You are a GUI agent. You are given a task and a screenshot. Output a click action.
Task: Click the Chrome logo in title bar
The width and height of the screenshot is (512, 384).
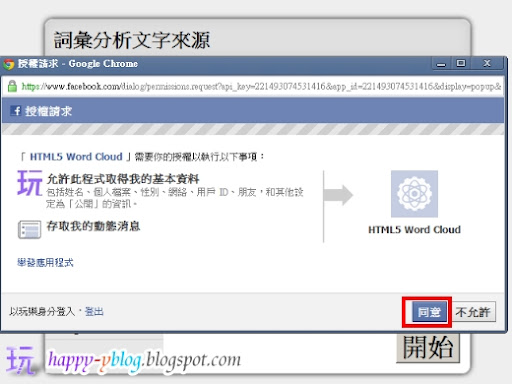(8, 64)
